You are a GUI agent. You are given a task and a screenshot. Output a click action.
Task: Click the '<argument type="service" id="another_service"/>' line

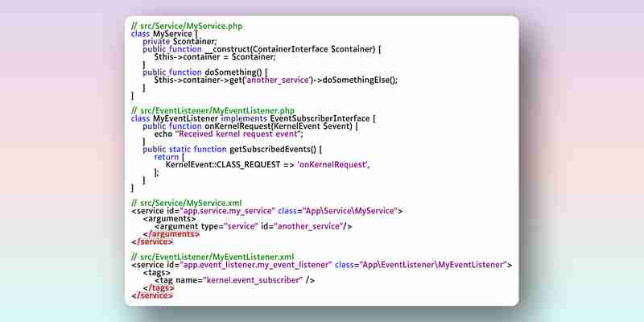click(253, 226)
